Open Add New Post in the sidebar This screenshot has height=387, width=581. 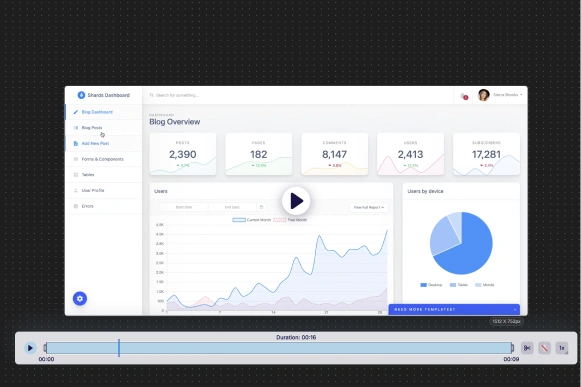[104, 143]
